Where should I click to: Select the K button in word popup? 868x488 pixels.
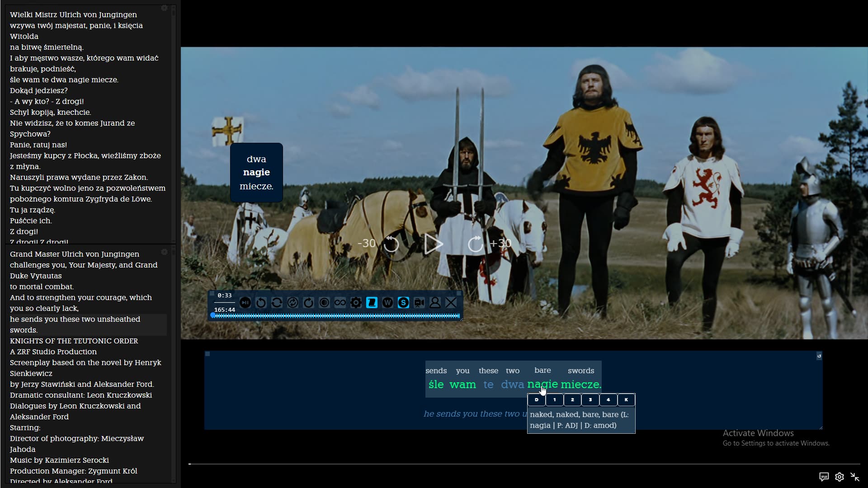[626, 400]
